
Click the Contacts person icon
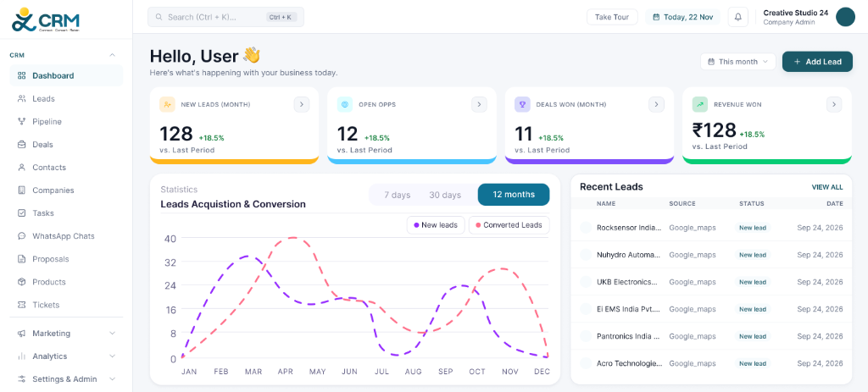[x=21, y=167]
